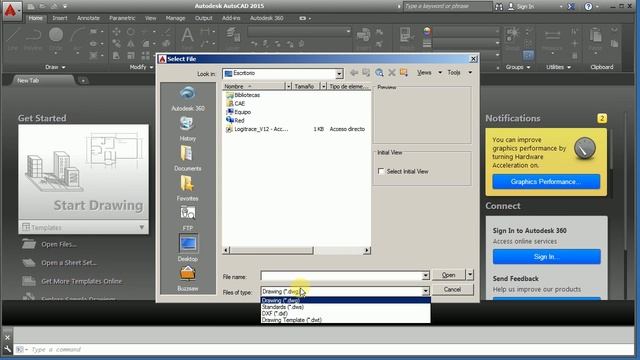The width and height of the screenshot is (640, 360).
Task: Expand the File name combo box arrow
Action: tap(425, 276)
